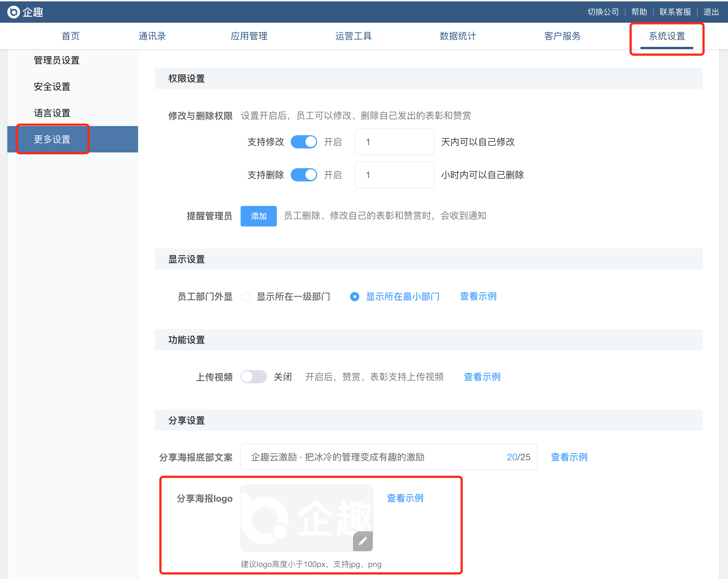Click the pencil edit icon on logo
This screenshot has width=728, height=579.
click(363, 541)
